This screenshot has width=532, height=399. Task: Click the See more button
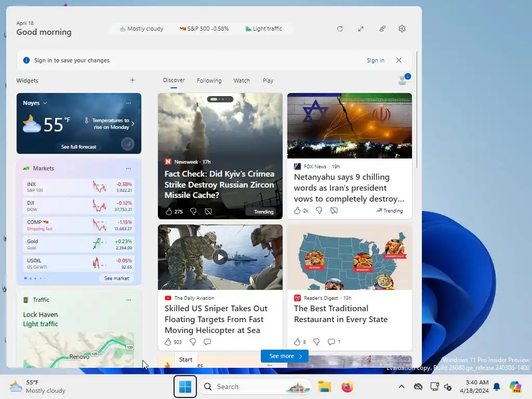[285, 356]
